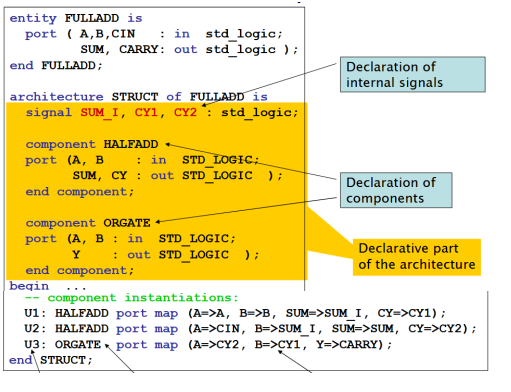Click the 'signal' keyword in the declaration
511x392 pixels.
[49, 113]
